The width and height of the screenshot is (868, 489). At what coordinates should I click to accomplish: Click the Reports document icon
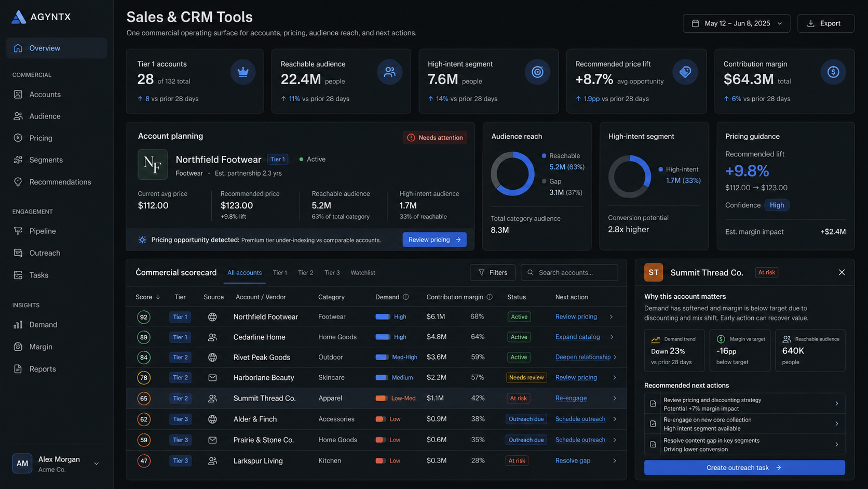(x=18, y=368)
